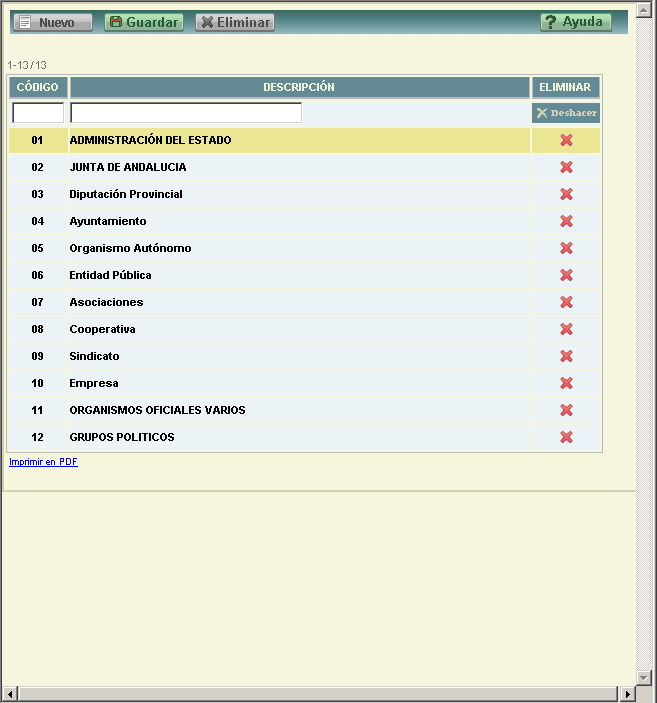Click the Deshacer undo button
The image size is (657, 703).
566,113
